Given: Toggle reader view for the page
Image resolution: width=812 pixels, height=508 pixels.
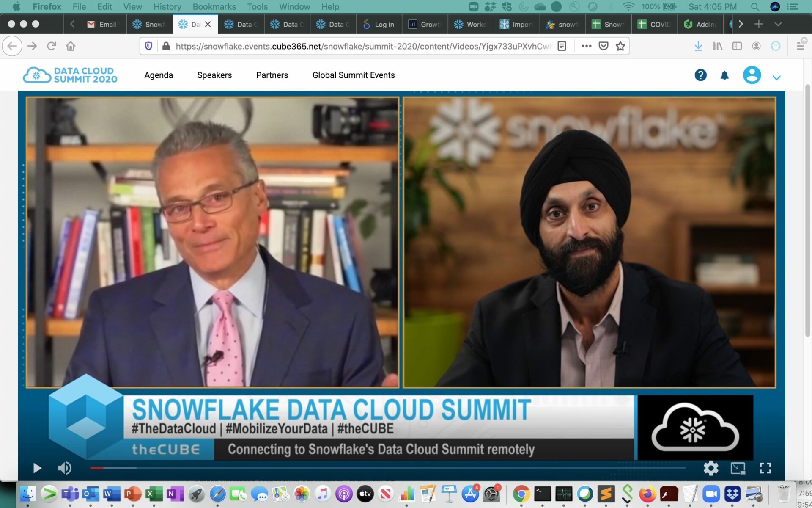Looking at the screenshot, I should (x=562, y=46).
